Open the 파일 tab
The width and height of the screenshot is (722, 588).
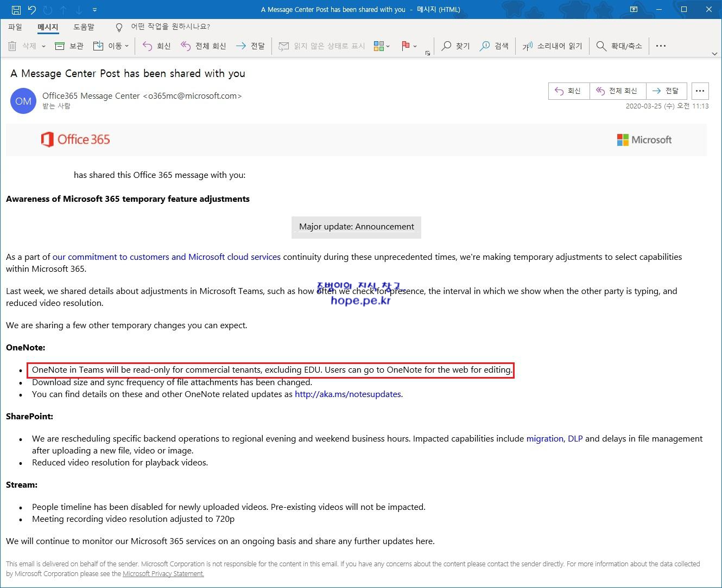tap(15, 27)
